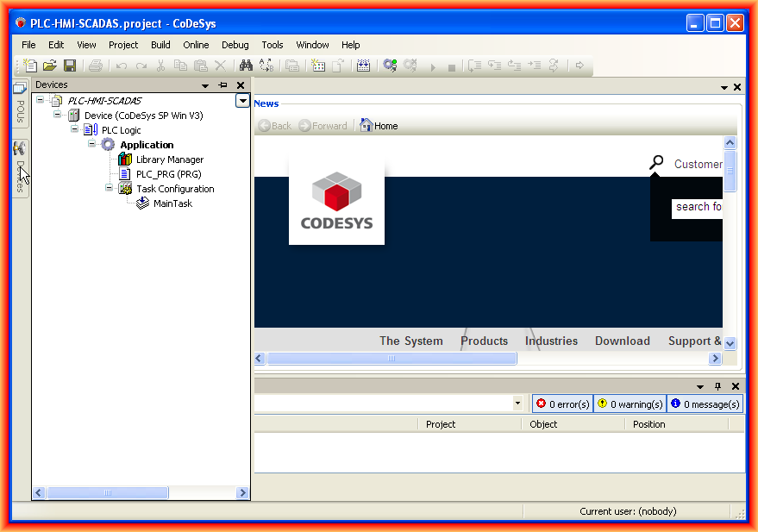This screenshot has width=758, height=532.
Task: Click the New Project toolbar icon
Action: click(31, 66)
